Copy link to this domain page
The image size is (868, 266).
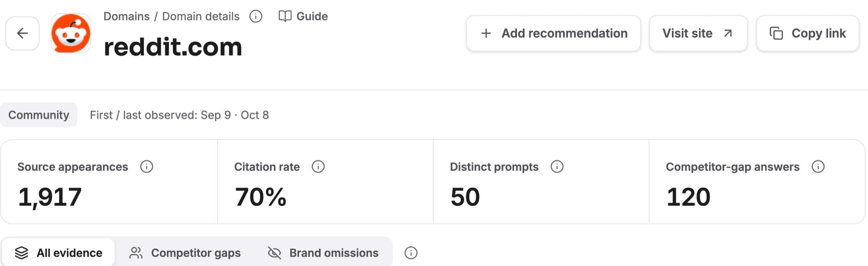point(808,33)
